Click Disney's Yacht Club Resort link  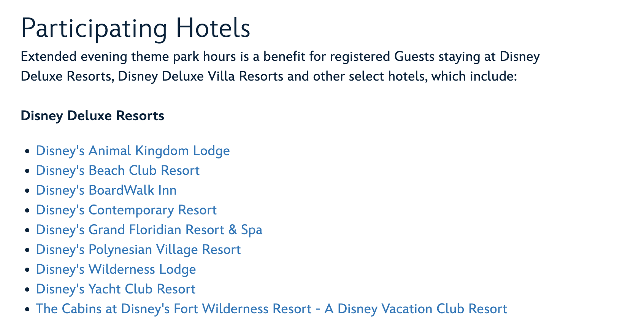click(116, 289)
